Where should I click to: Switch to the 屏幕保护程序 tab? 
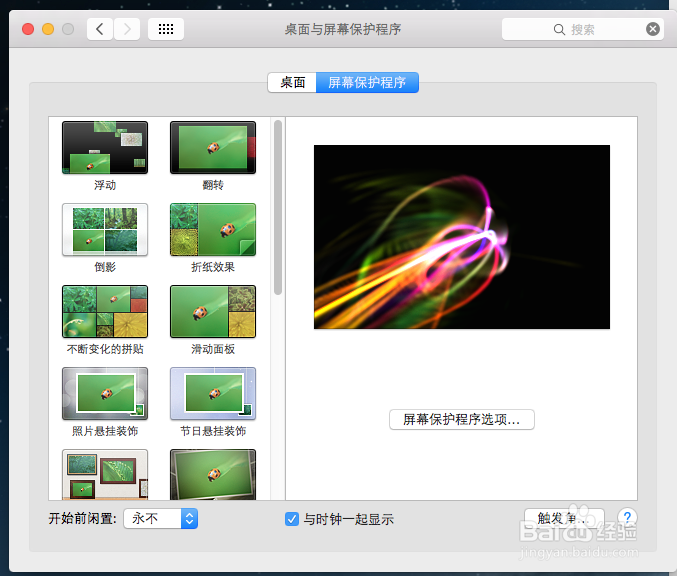[367, 82]
